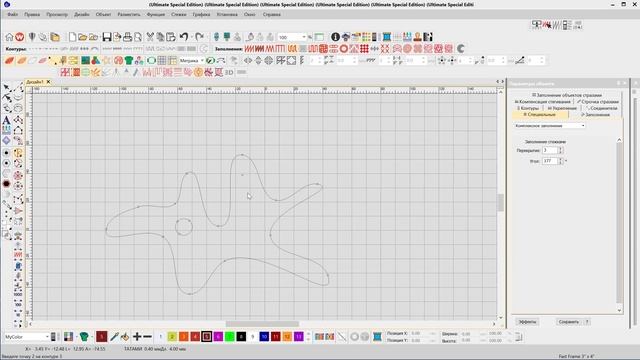Cut selection with scissors icon

(x=150, y=37)
